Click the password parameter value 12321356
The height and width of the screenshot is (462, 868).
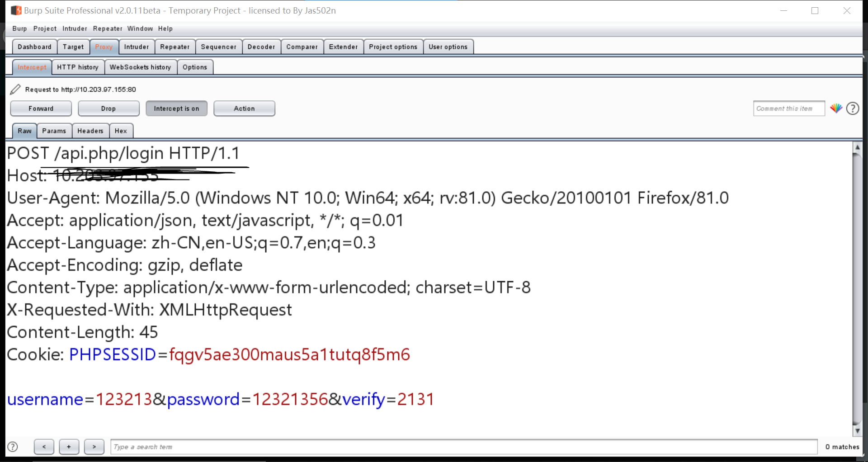290,399
